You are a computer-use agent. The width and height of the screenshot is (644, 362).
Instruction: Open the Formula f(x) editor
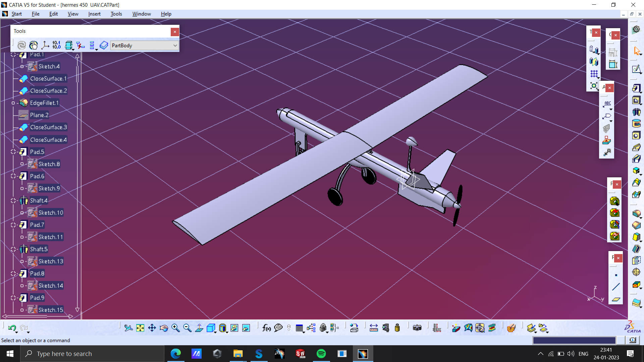[x=267, y=328]
